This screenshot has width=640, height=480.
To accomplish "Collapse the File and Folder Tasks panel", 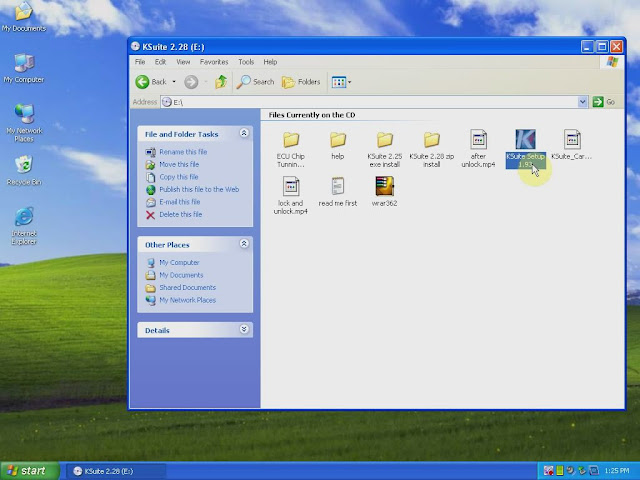I will point(244,133).
